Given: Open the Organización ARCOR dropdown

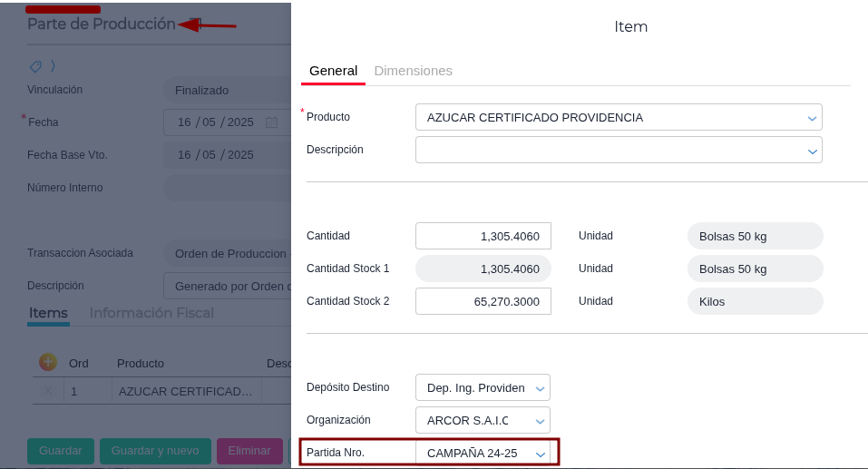Looking at the screenshot, I should click(540, 421).
